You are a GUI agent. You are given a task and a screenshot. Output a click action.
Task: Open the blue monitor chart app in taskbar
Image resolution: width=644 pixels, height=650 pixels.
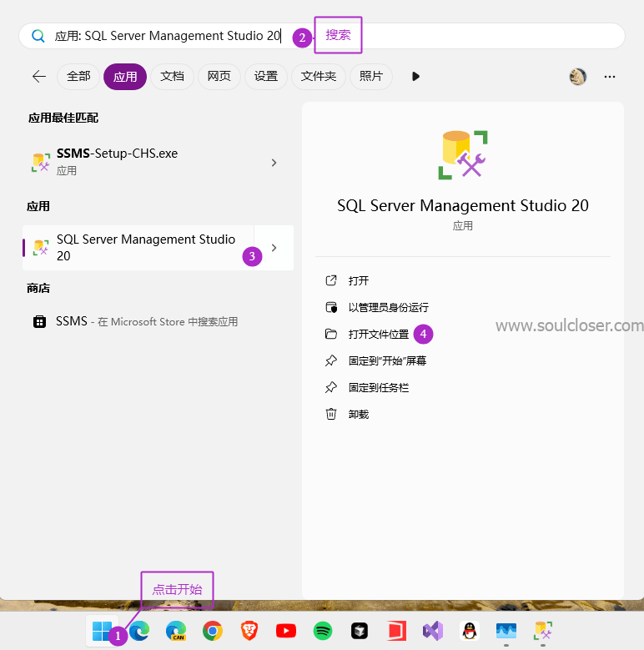click(x=506, y=631)
